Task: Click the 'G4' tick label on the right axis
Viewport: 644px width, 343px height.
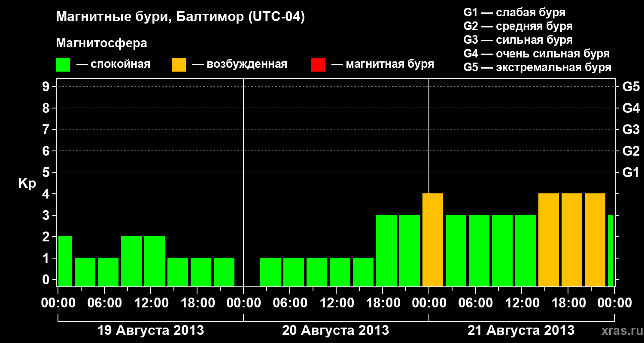Action: 631,108
